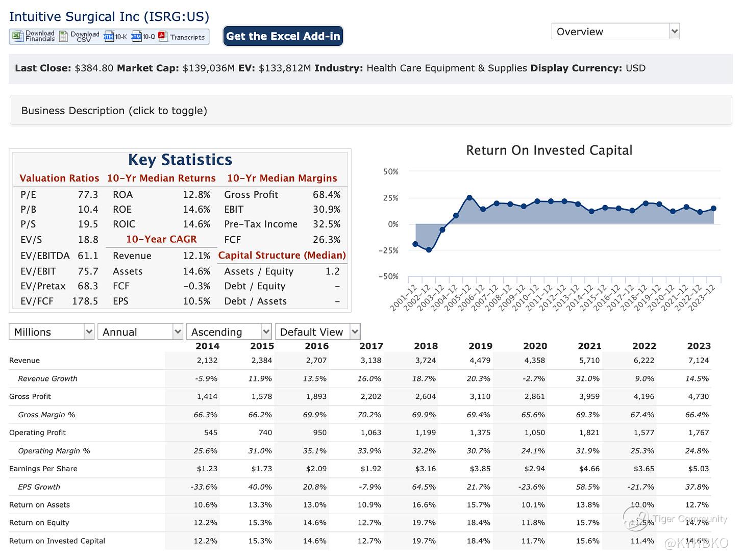Click the Download CSV document icon
Image resolution: width=743 pixels, height=560 pixels.
(x=63, y=36)
